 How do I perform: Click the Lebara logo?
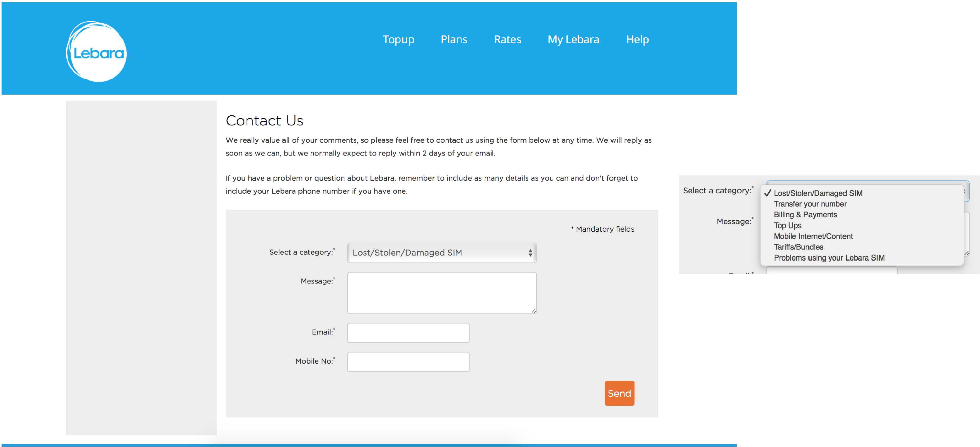(96, 52)
